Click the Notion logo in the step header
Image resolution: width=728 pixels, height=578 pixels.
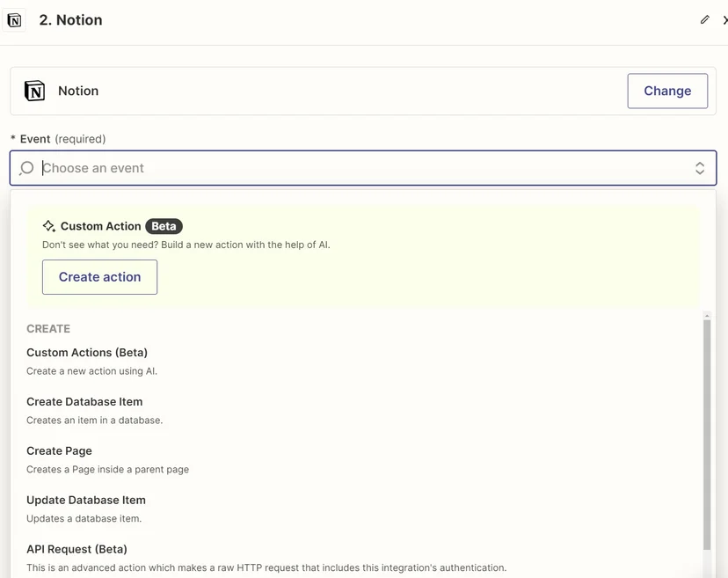coord(14,20)
